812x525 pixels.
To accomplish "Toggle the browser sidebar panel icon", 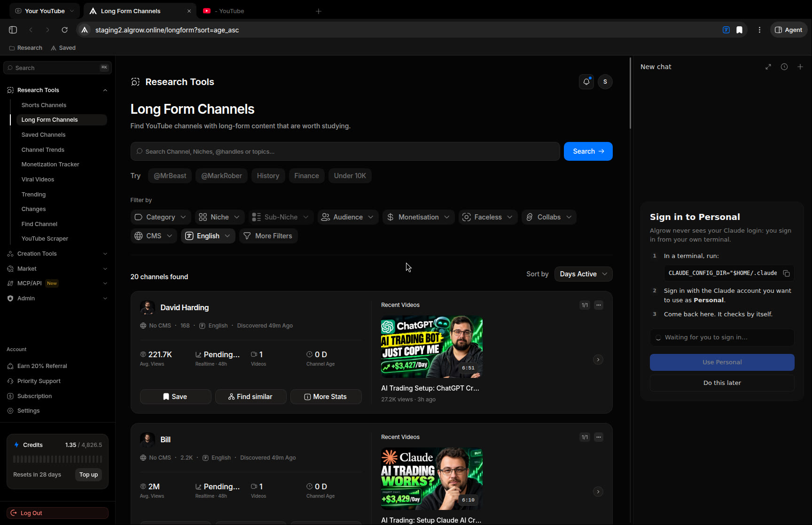I will click(x=13, y=30).
